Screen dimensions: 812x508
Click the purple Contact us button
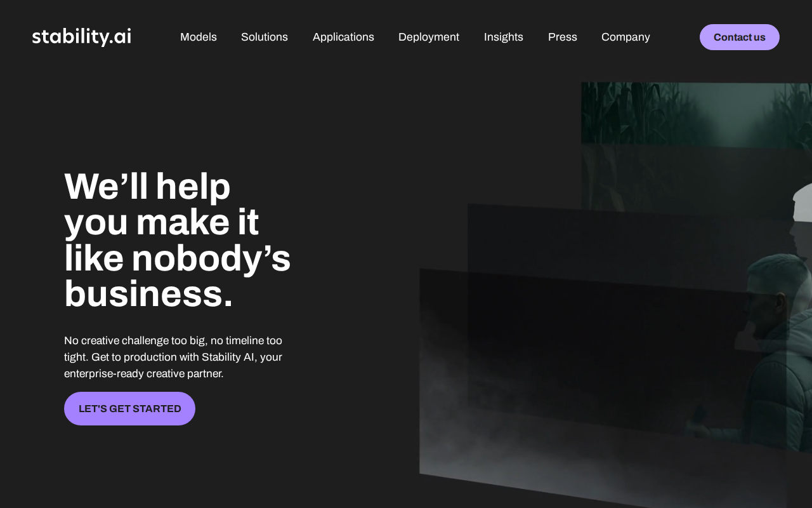click(x=740, y=37)
